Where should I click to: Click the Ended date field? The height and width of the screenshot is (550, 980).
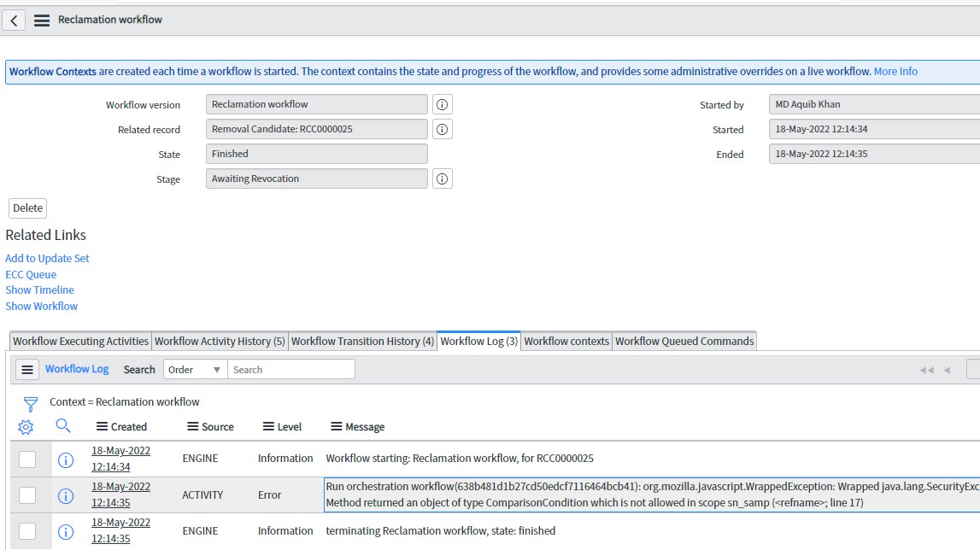[874, 154]
